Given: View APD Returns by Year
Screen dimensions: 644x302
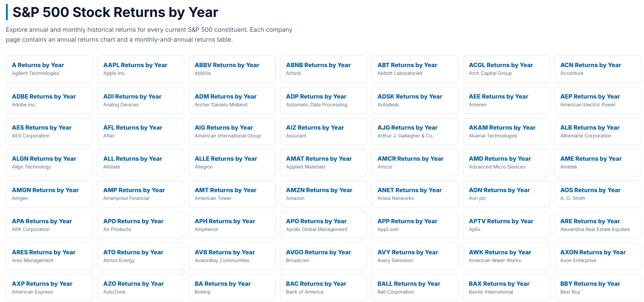Looking at the screenshot, I should click(x=141, y=225).
